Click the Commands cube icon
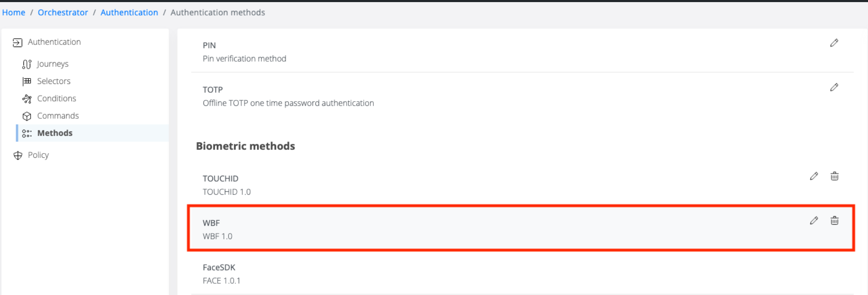Image resolution: width=868 pixels, height=295 pixels. pyautogui.click(x=27, y=116)
